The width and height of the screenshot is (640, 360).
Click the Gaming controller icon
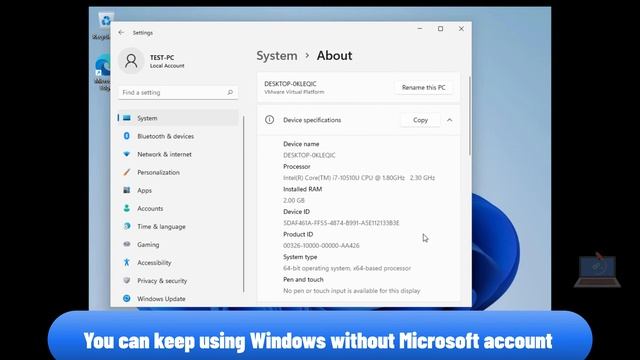tap(127, 244)
